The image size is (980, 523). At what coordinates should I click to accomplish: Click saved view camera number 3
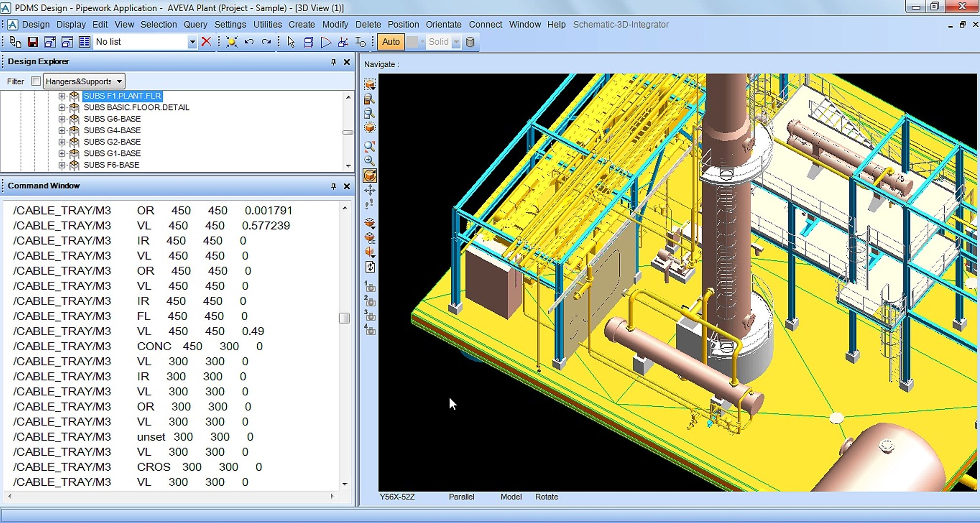pos(370,316)
